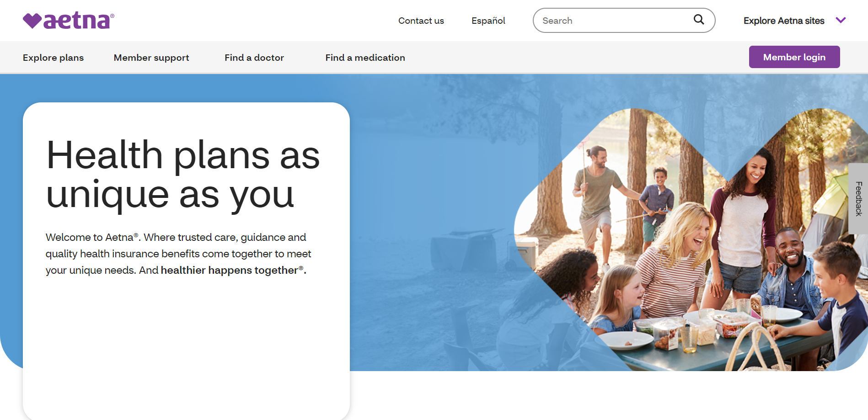Open the Explore Aetna sites label
The width and height of the screenshot is (868, 420).
(x=783, y=21)
